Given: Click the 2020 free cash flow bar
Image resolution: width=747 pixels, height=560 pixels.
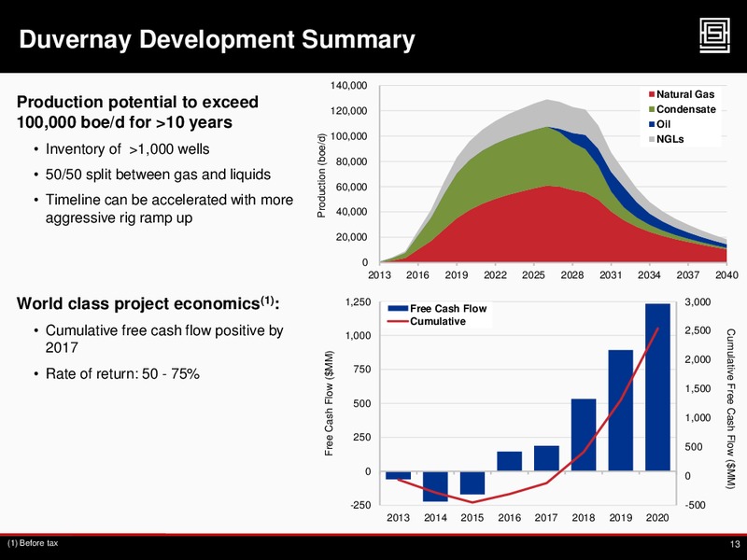Looking at the screenshot, I should coord(657,387).
